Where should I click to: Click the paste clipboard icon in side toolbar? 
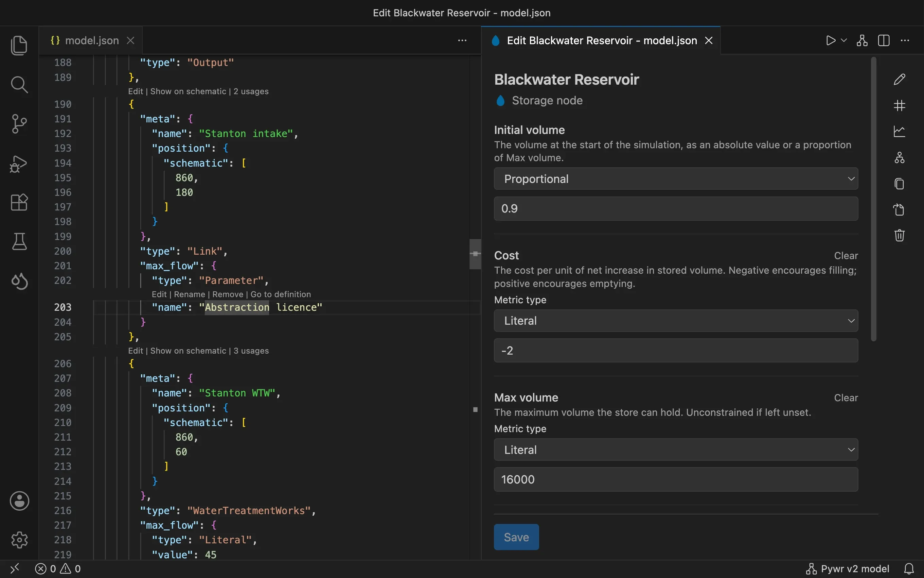[899, 209]
